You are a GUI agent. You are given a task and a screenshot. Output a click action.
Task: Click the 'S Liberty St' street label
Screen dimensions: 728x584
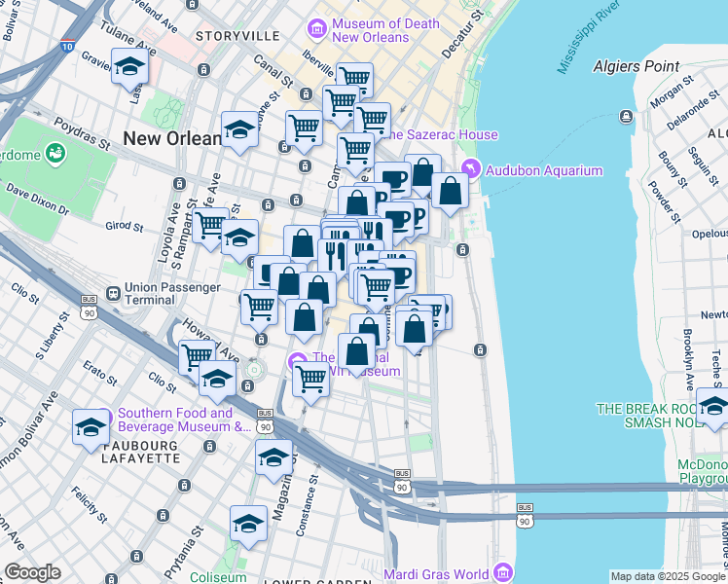point(53,336)
